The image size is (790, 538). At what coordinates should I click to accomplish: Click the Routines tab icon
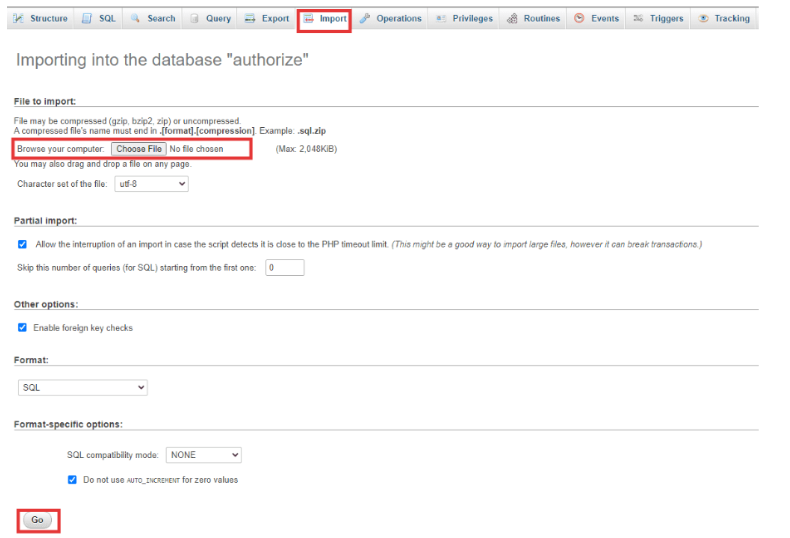(x=512, y=18)
